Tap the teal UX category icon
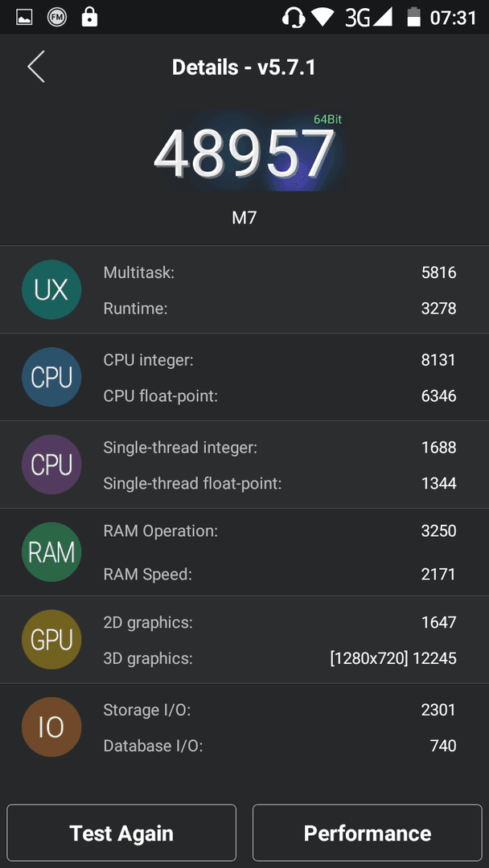Screen dimensions: 489x868 (x=51, y=289)
